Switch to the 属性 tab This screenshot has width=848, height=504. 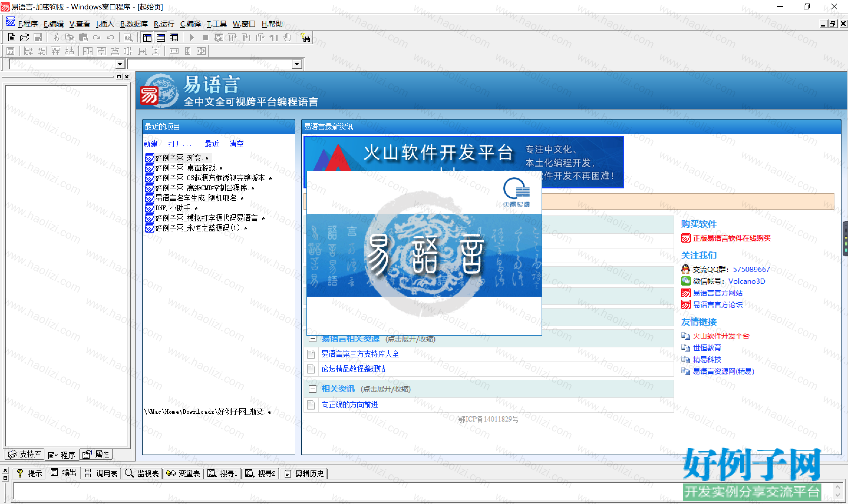pyautogui.click(x=97, y=454)
